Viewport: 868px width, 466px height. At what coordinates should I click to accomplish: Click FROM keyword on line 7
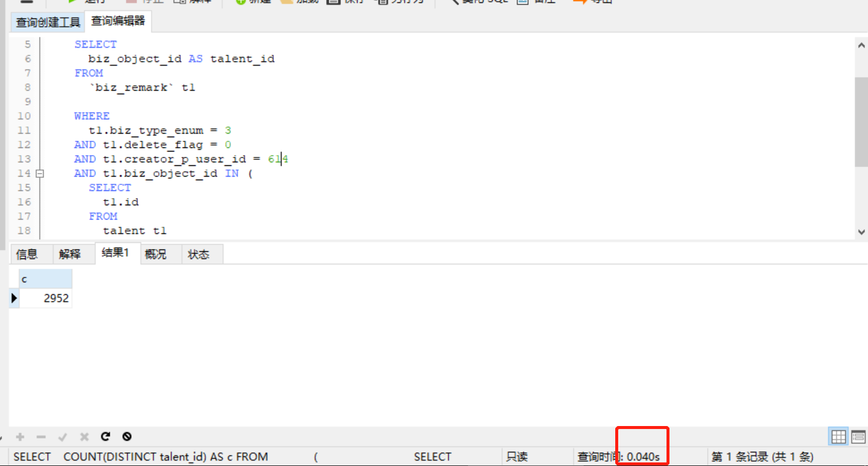tap(89, 73)
